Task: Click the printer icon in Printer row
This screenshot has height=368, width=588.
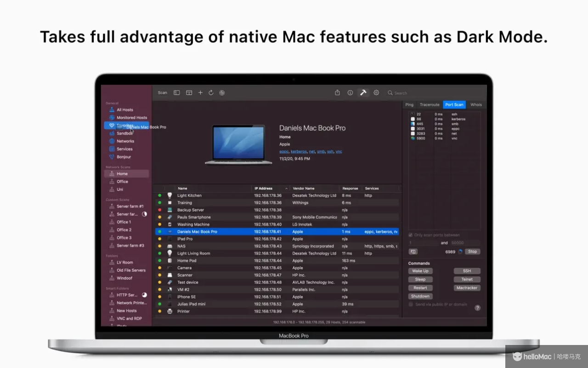Action: coord(170,311)
